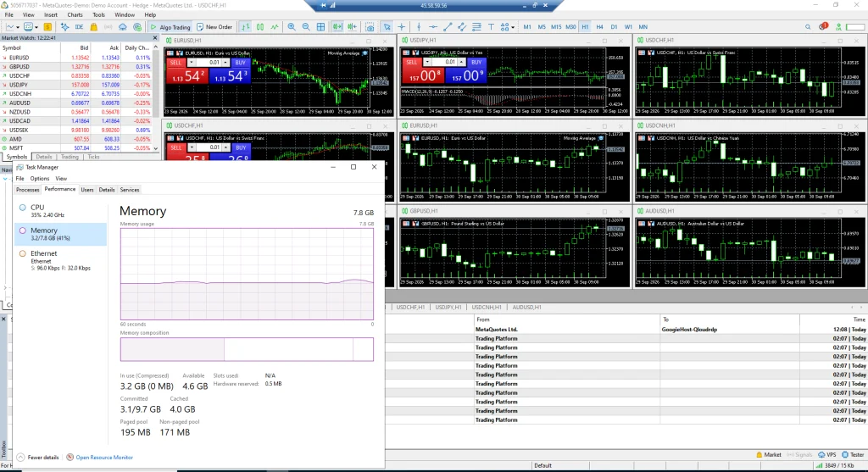Switch to Market Watch Ticks tab

click(x=93, y=157)
